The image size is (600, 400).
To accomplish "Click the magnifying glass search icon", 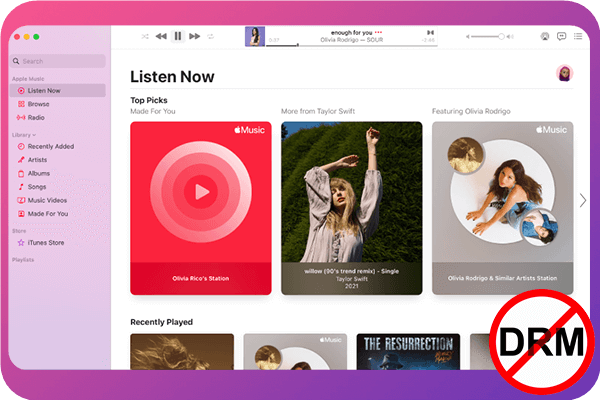I will click(x=16, y=61).
